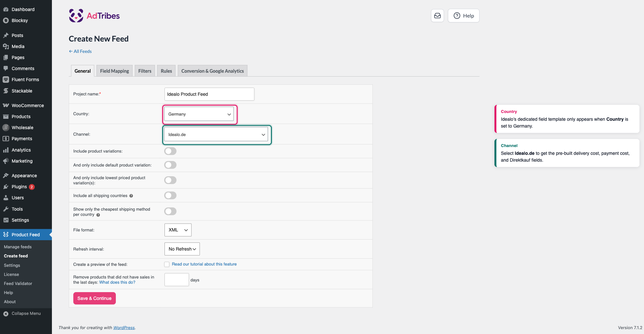Open Media library icon
This screenshot has width=644, height=334.
tap(6, 46)
